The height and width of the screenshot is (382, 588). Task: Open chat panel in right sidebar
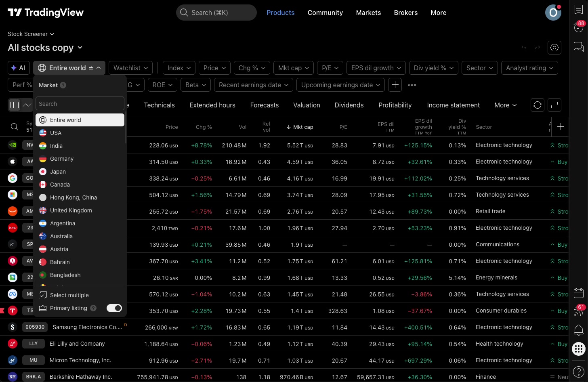pos(579,47)
